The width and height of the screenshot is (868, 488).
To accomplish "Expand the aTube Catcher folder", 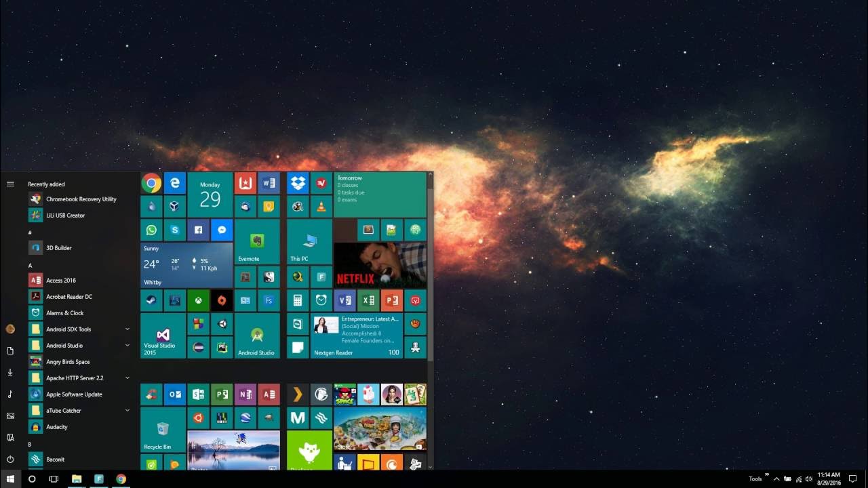I will click(x=127, y=411).
